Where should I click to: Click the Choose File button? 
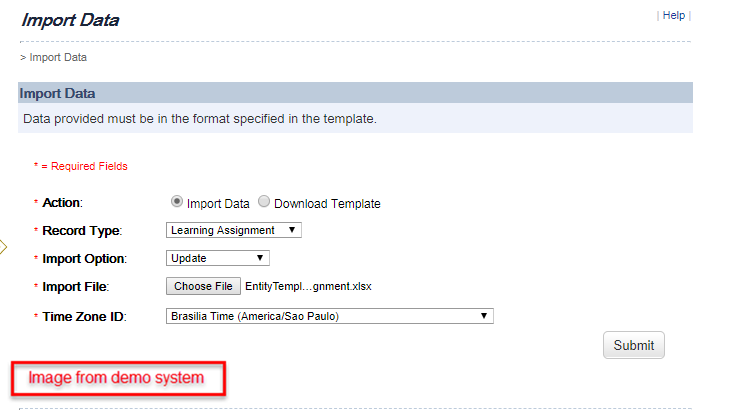(x=203, y=286)
